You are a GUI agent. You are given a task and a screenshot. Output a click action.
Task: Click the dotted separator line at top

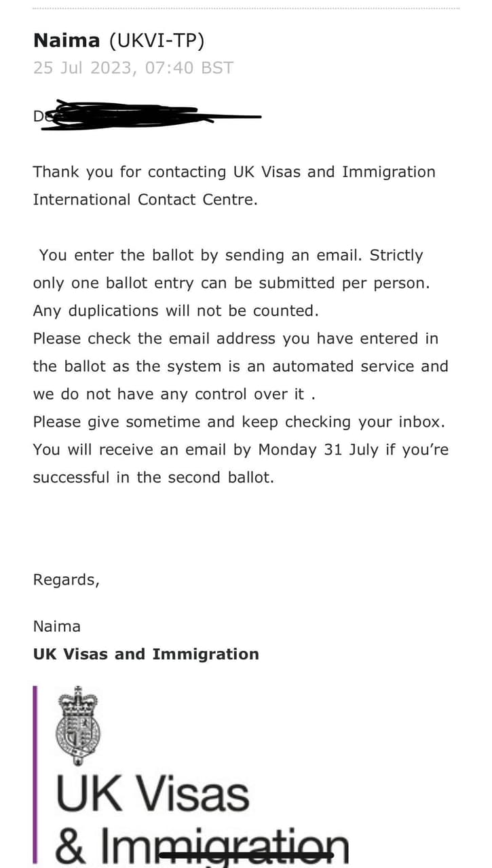(x=246, y=9)
